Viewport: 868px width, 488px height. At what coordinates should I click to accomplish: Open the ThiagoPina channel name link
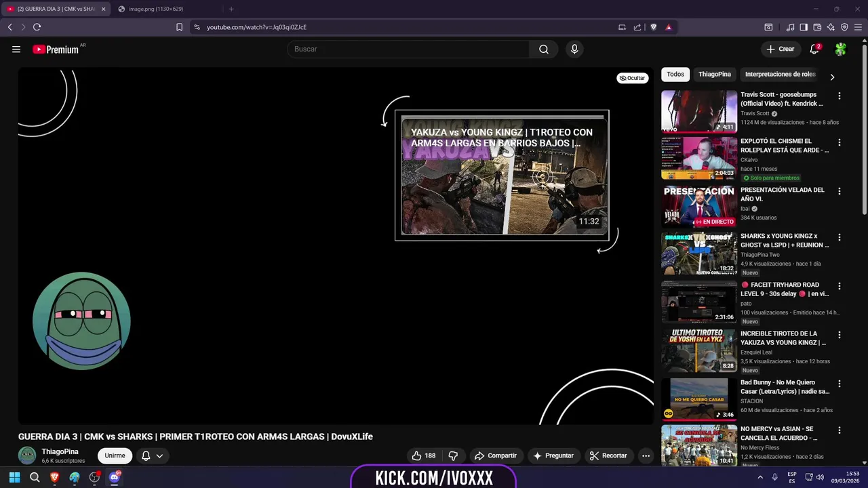(60, 451)
